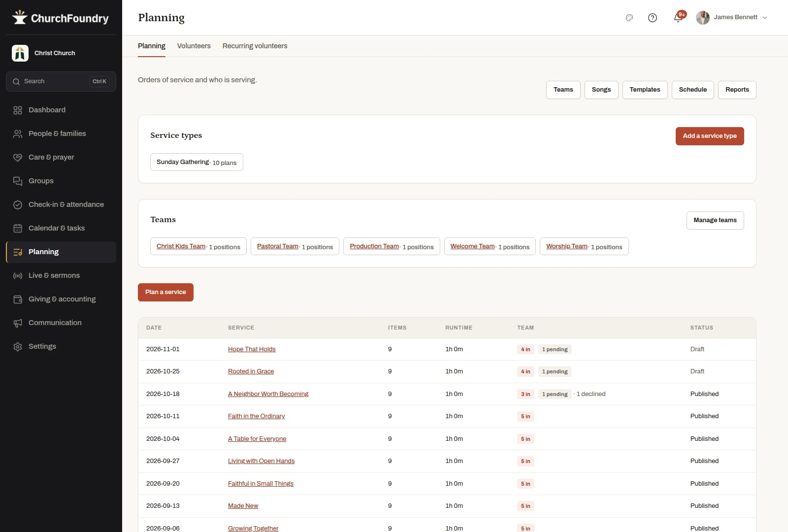Switch to the Recurring volunteers tab
This screenshot has height=532, width=788.
click(x=255, y=46)
